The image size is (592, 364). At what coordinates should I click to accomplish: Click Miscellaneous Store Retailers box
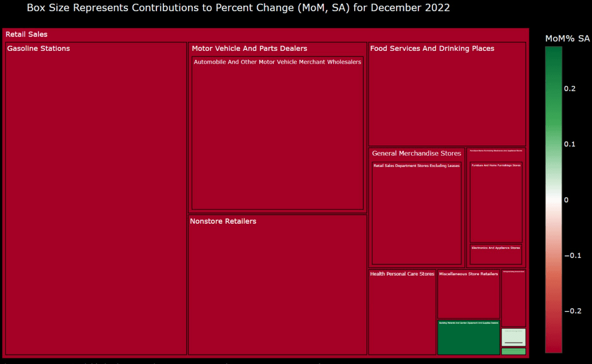(469, 294)
